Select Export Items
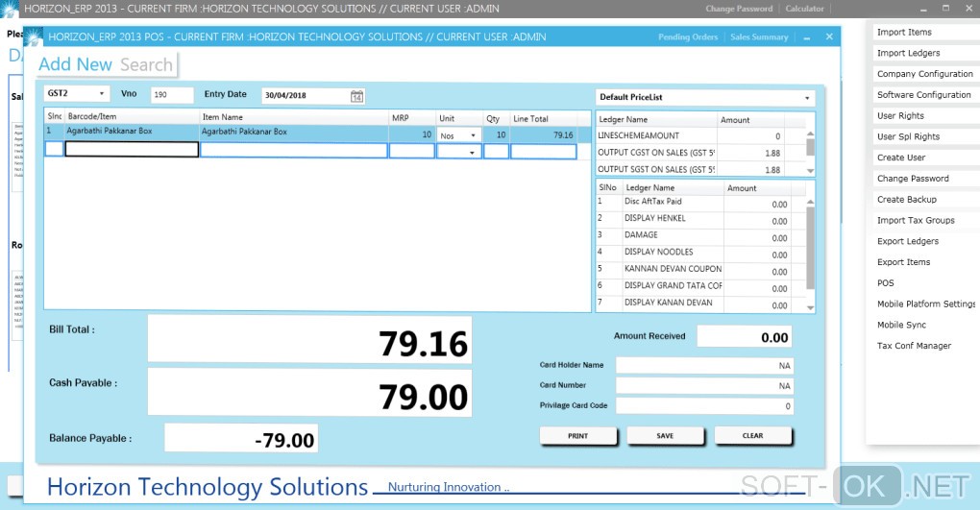This screenshot has height=510, width=980. 904,262
